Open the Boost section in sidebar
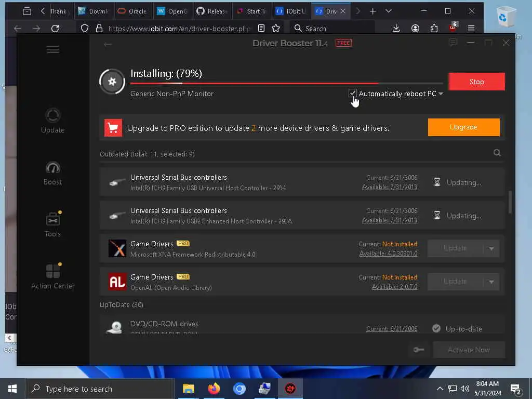 [52, 173]
